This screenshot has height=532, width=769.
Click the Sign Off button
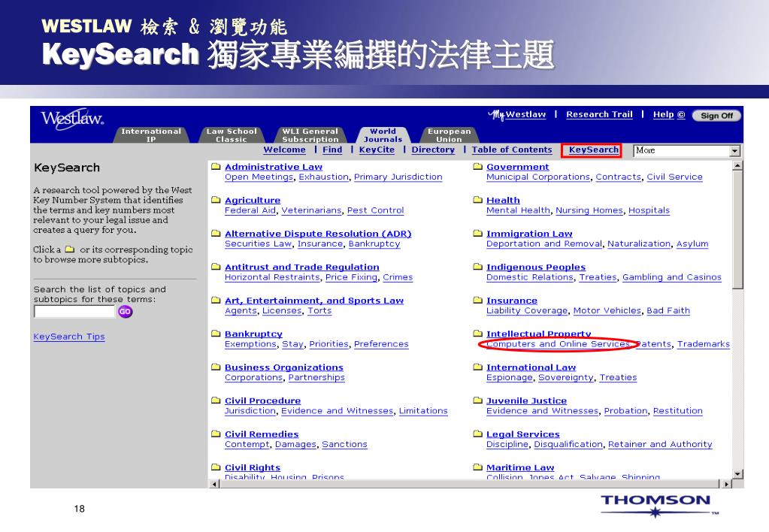[716, 116]
